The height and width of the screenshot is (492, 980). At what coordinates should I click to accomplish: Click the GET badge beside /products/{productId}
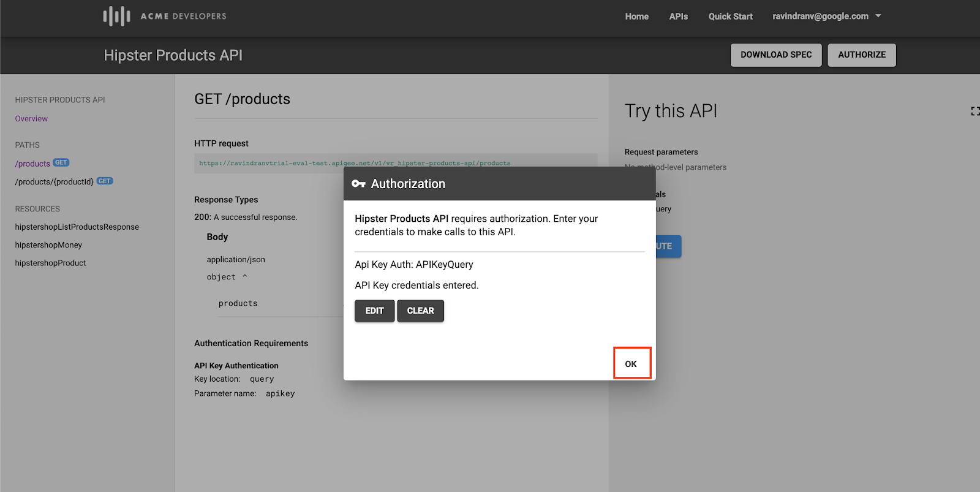105,181
